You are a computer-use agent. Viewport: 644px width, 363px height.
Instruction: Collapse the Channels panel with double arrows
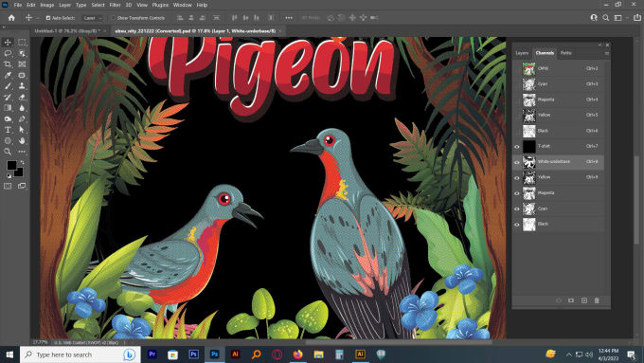599,45
